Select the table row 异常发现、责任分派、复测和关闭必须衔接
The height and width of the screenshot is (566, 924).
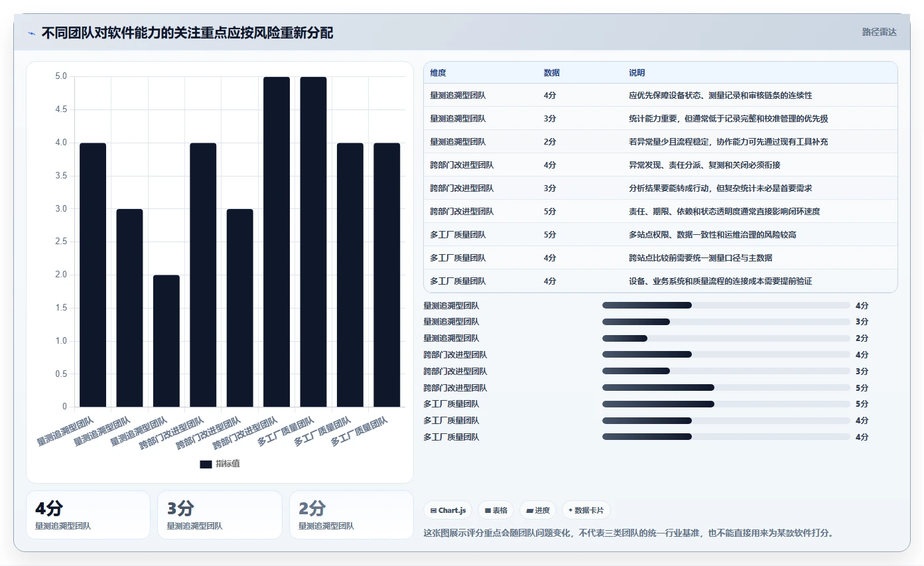point(660,165)
